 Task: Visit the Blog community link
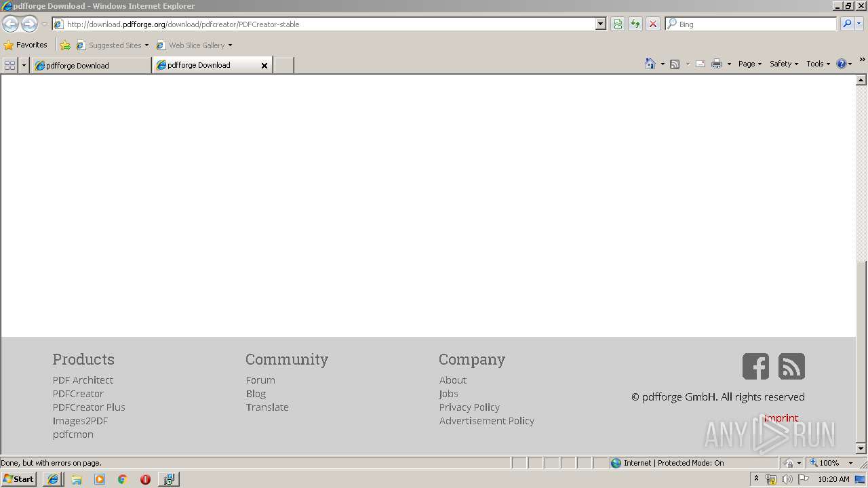click(x=256, y=394)
